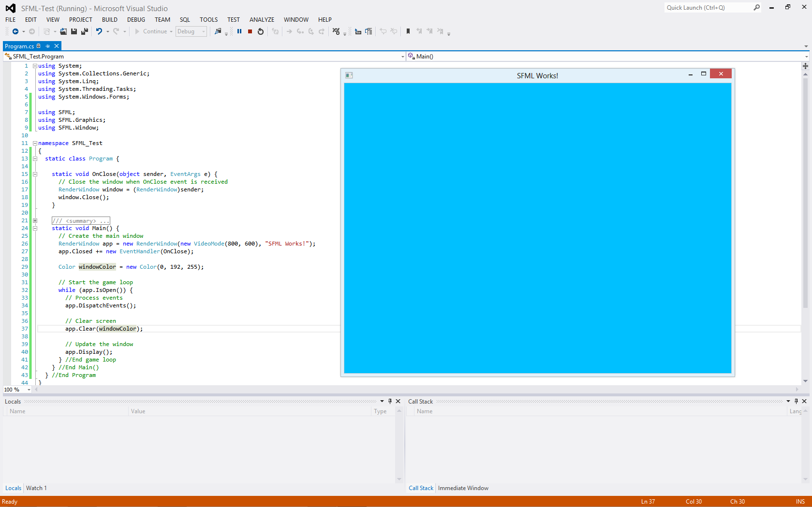The height and width of the screenshot is (507, 812).
Task: Click the Navigate Backward arrow icon
Action: click(x=15, y=31)
